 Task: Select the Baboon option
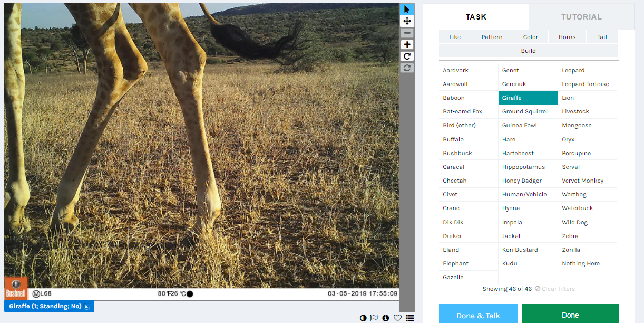(469, 98)
